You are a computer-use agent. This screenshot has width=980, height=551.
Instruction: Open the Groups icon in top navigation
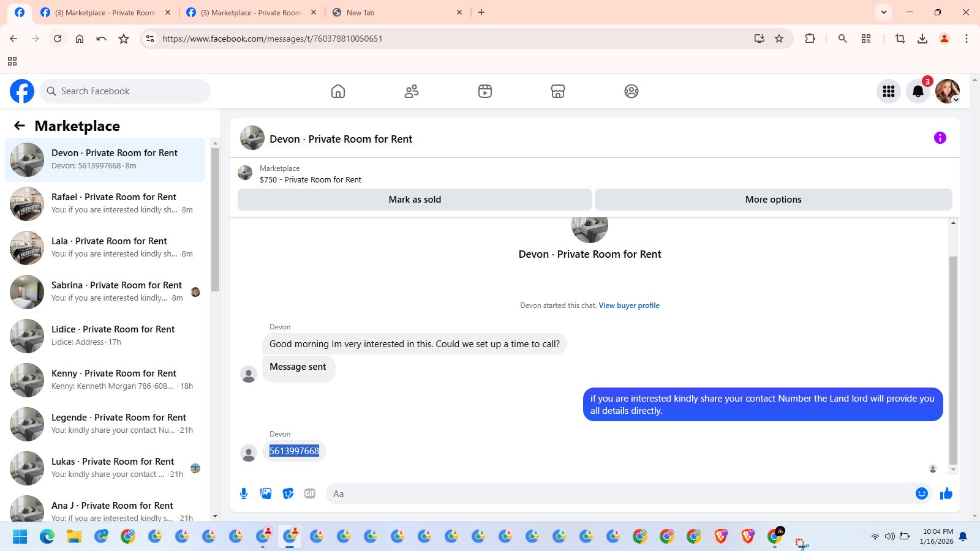point(631,91)
